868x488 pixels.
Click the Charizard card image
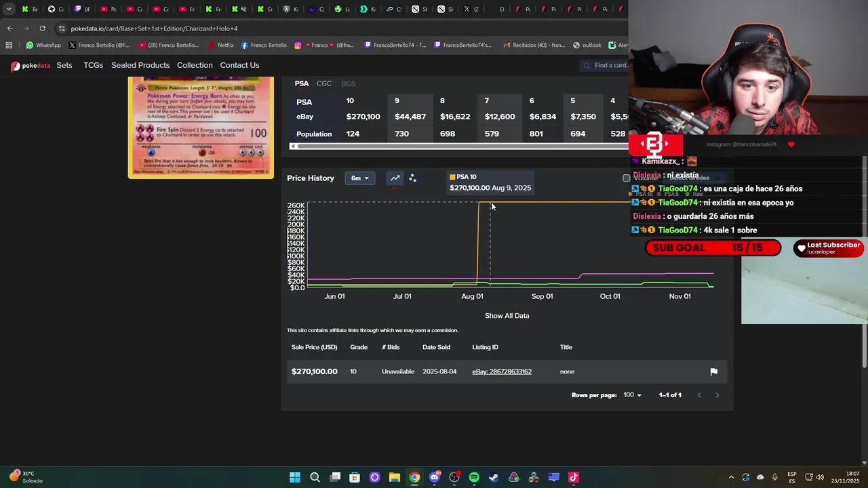201,127
